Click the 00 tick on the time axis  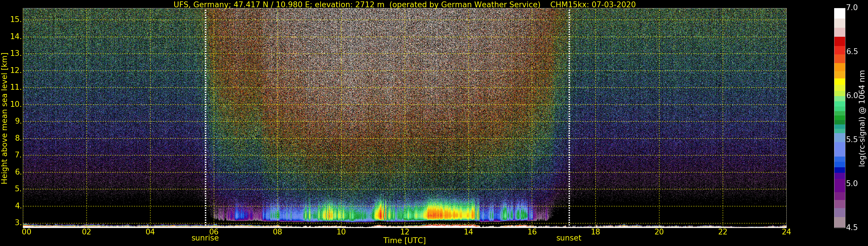coord(27,232)
